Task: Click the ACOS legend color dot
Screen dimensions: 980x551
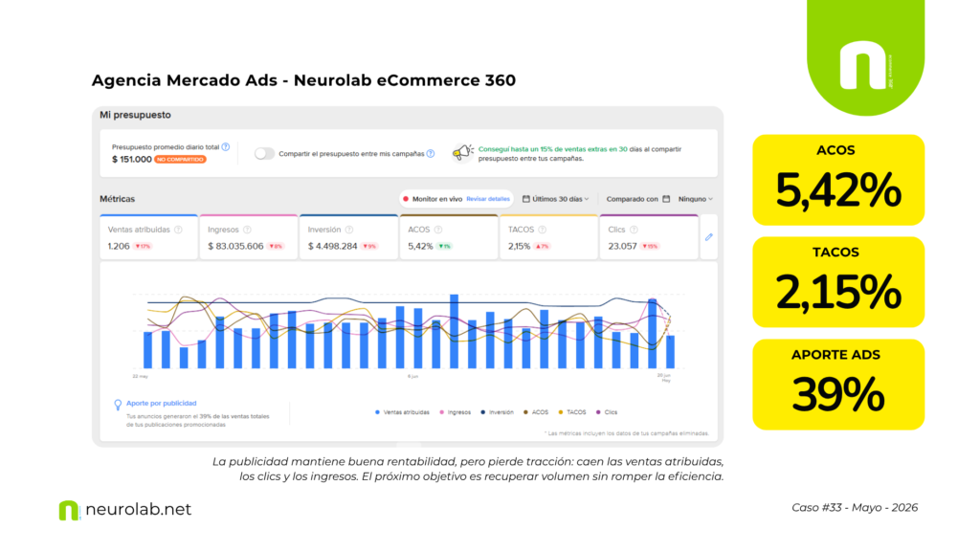Action: 525,412
